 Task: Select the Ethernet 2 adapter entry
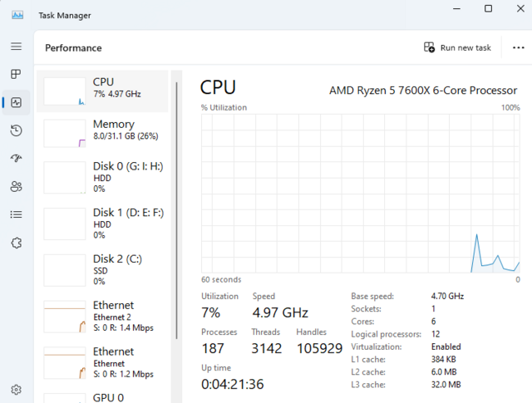point(102,316)
